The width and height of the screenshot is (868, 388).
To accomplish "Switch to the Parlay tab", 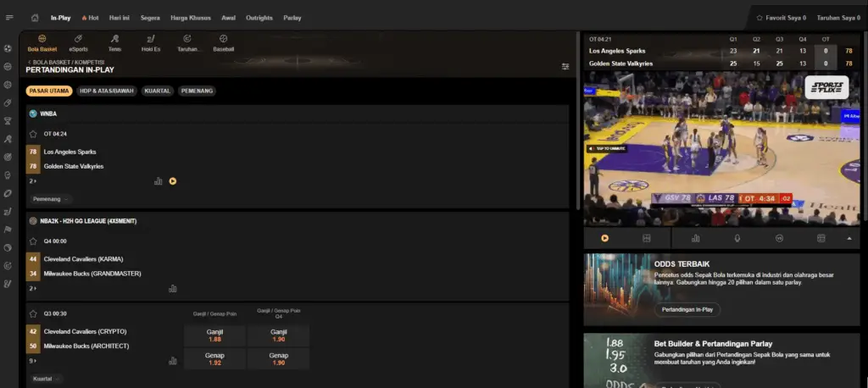I will 292,17.
